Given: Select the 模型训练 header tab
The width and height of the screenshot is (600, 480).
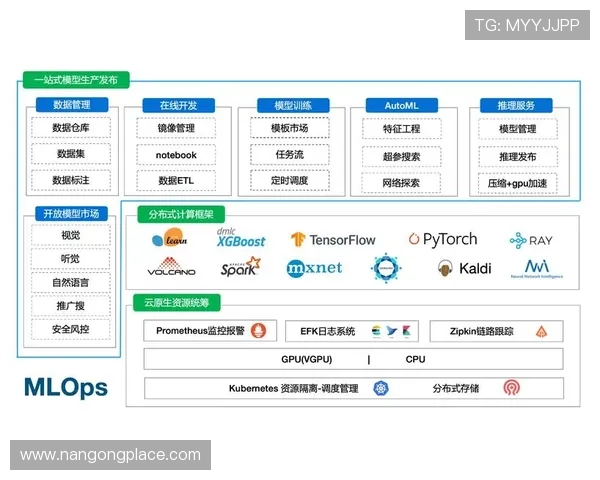Looking at the screenshot, I should point(293,105).
